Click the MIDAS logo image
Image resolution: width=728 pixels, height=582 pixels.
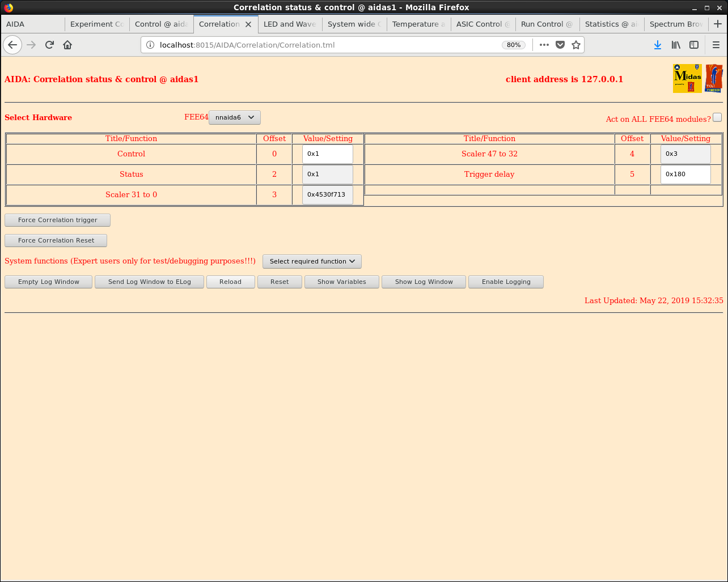tap(687, 79)
